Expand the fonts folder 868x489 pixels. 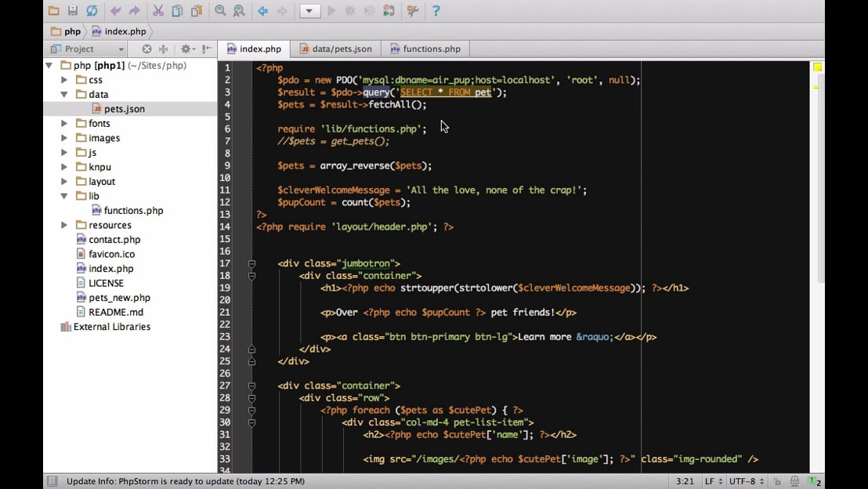click(x=64, y=124)
